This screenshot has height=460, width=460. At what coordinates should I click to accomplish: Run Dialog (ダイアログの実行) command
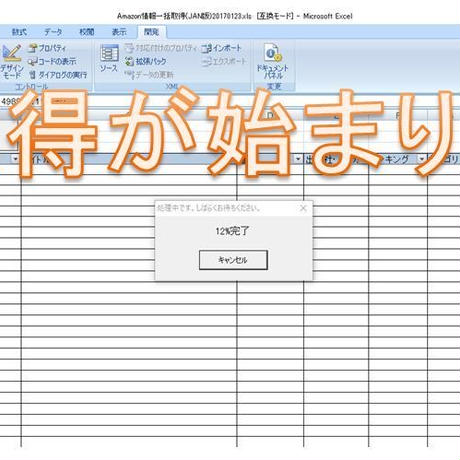58,75
